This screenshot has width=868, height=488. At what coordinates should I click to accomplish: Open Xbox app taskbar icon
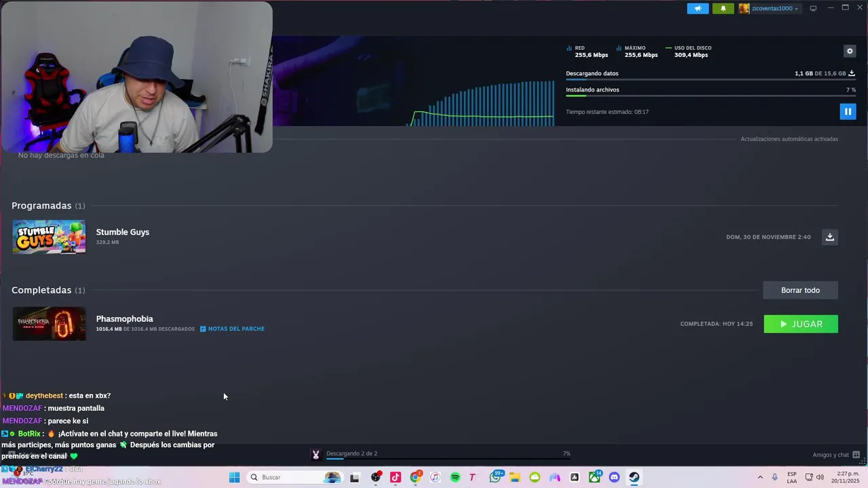tap(595, 477)
